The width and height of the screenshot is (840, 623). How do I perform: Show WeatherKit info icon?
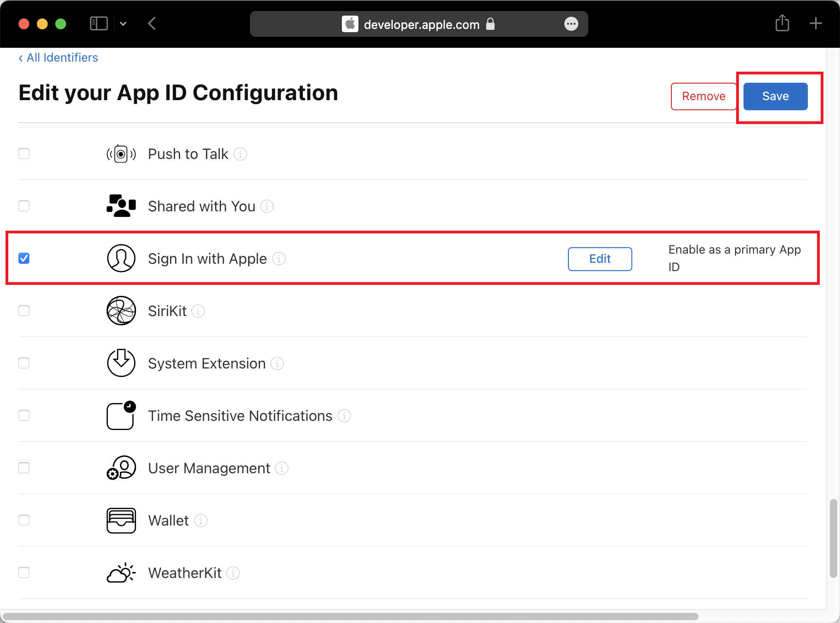(x=233, y=573)
